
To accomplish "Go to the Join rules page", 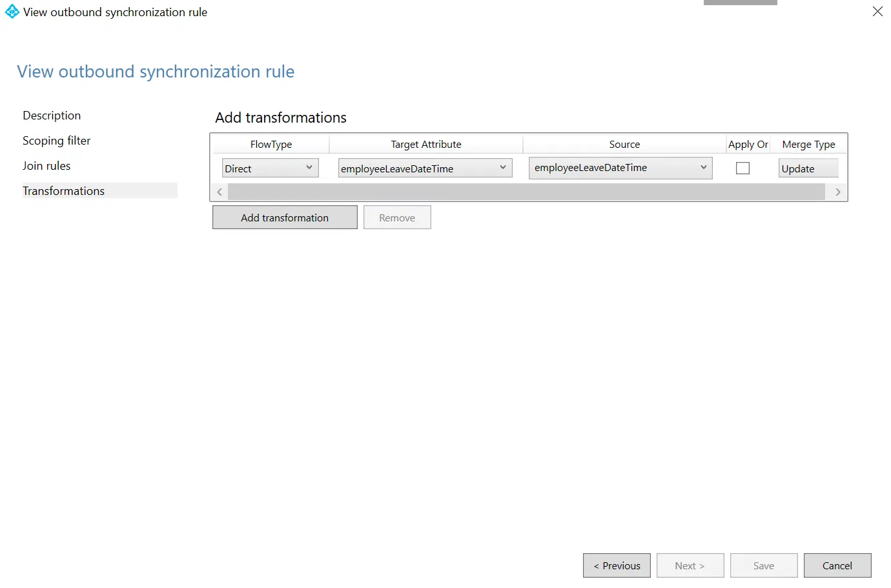I will click(46, 166).
